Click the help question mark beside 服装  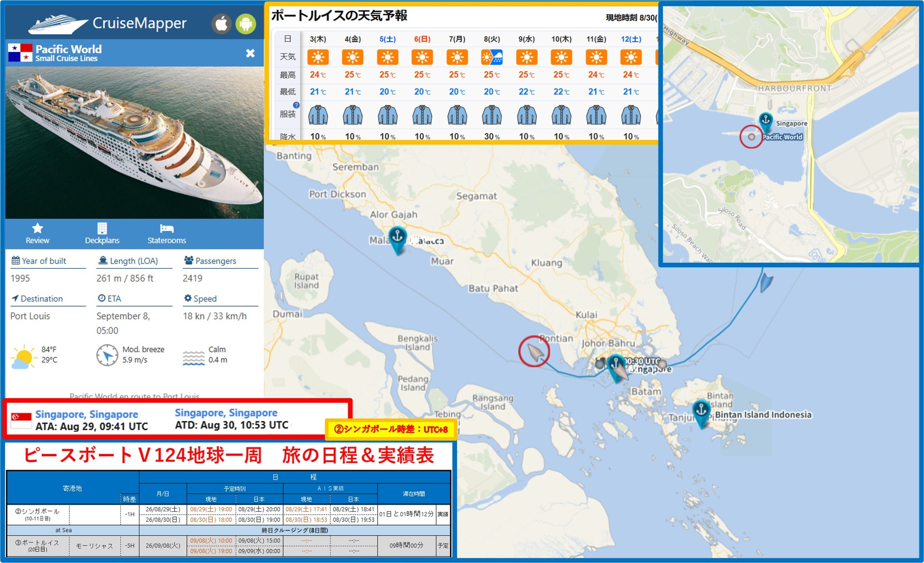click(296, 105)
